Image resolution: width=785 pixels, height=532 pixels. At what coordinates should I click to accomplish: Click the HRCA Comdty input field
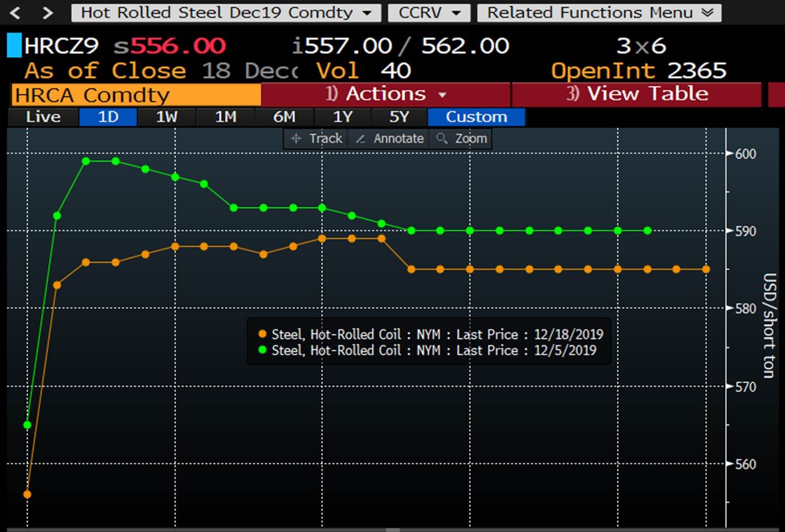click(x=136, y=95)
